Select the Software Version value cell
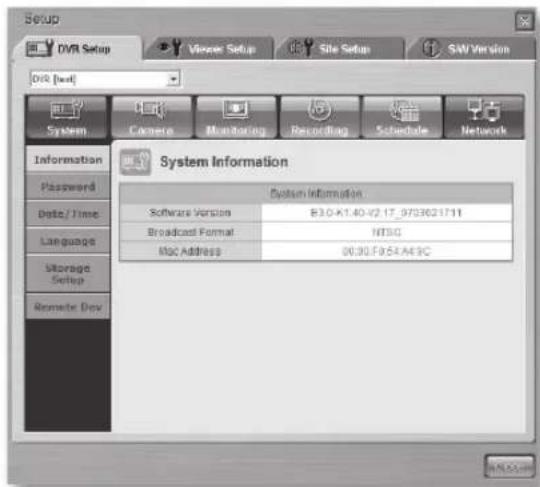This screenshot has height=487, width=540. point(386,213)
